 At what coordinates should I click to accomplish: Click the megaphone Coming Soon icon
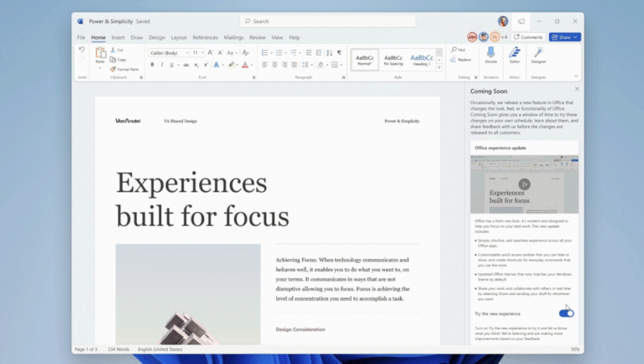[521, 21]
